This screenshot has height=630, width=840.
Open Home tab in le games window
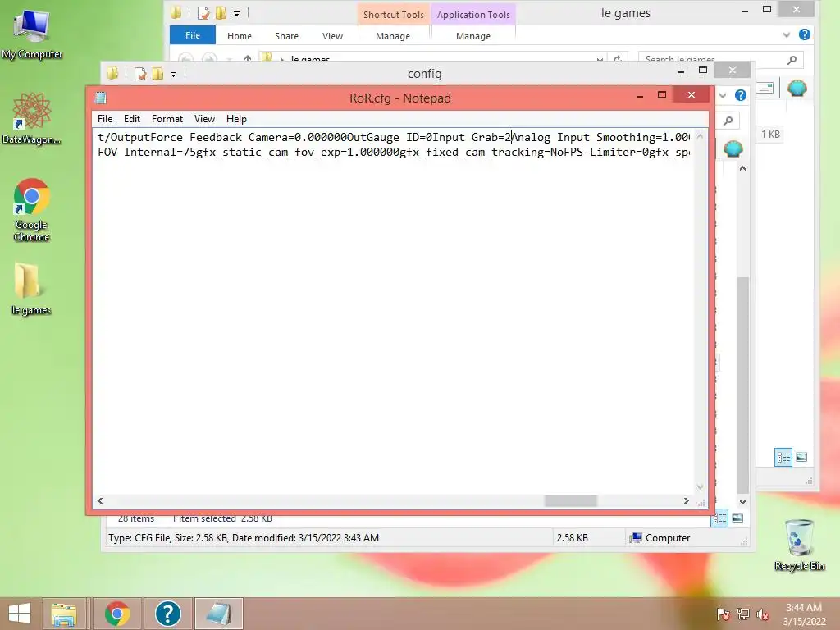point(239,36)
